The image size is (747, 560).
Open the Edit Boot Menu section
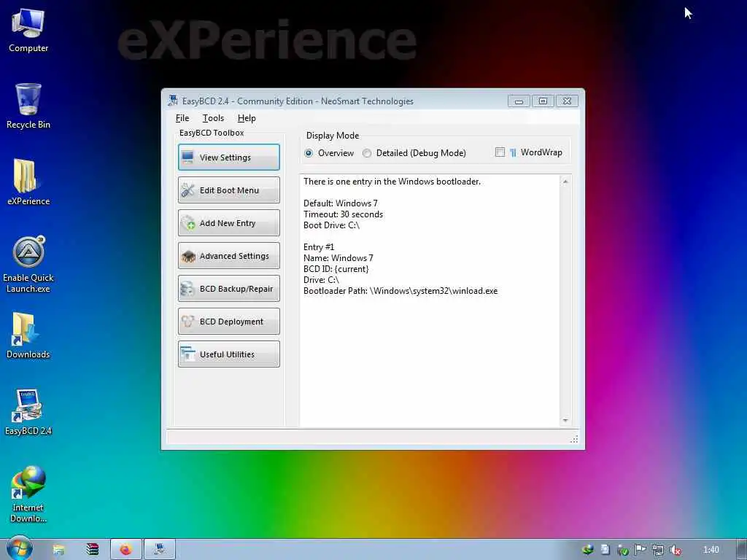point(228,190)
